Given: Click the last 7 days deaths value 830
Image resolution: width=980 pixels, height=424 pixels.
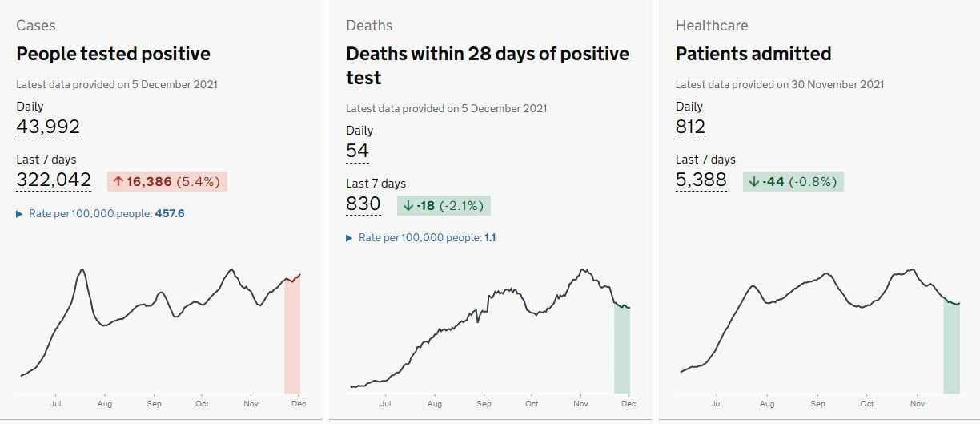Looking at the screenshot, I should [363, 204].
